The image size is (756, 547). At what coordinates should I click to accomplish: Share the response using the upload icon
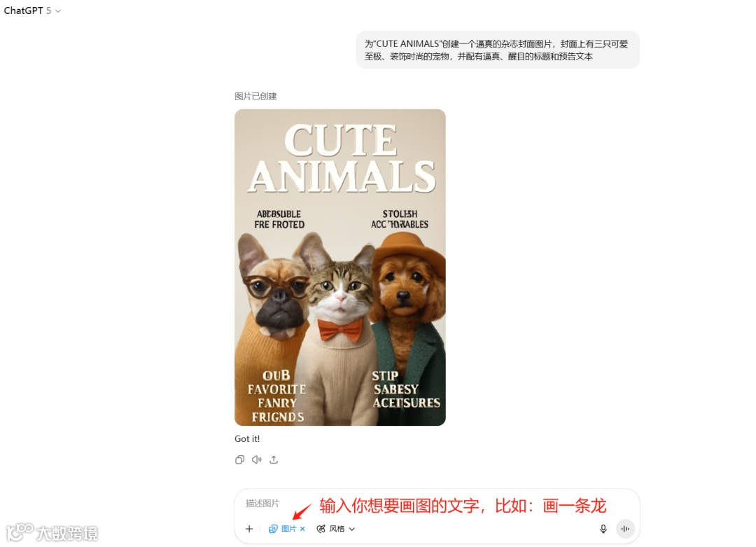[x=274, y=459]
